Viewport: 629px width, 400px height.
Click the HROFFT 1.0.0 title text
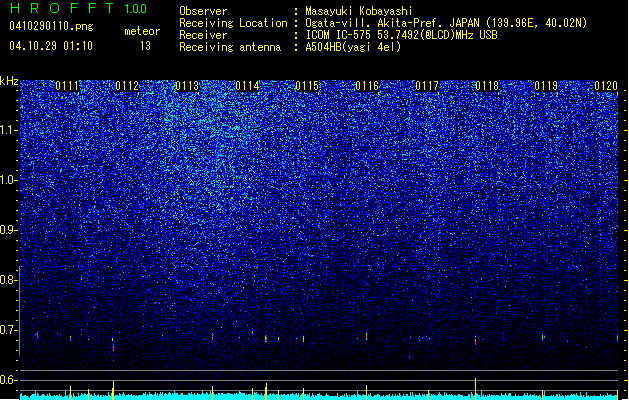78,8
